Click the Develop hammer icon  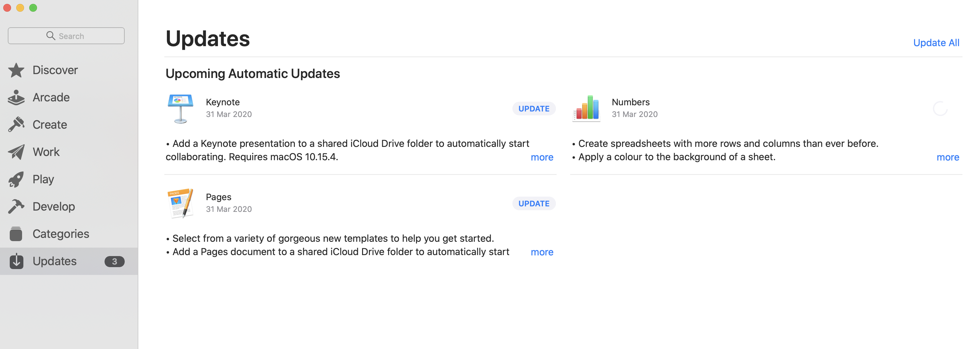[16, 207]
